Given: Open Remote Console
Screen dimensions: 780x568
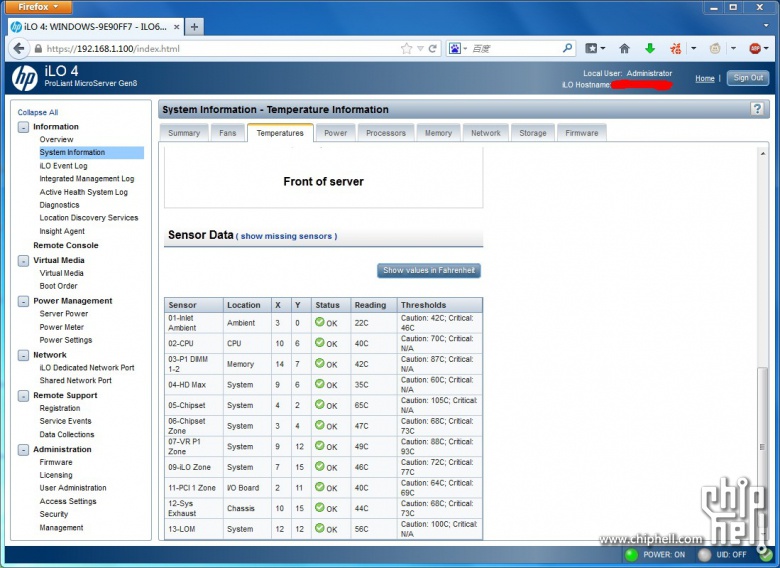Looking at the screenshot, I should [x=66, y=245].
